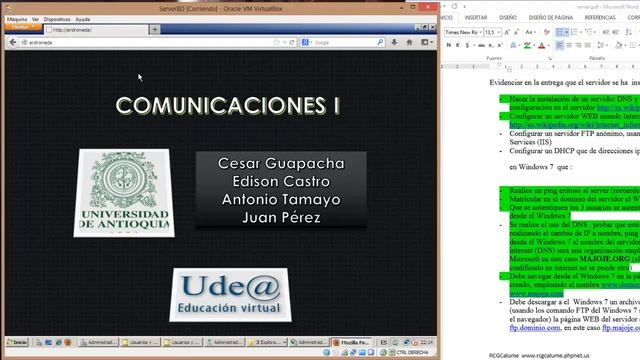The height and width of the screenshot is (360, 640).
Task: Open VirtualBox Ayuda menu
Action: point(82,19)
